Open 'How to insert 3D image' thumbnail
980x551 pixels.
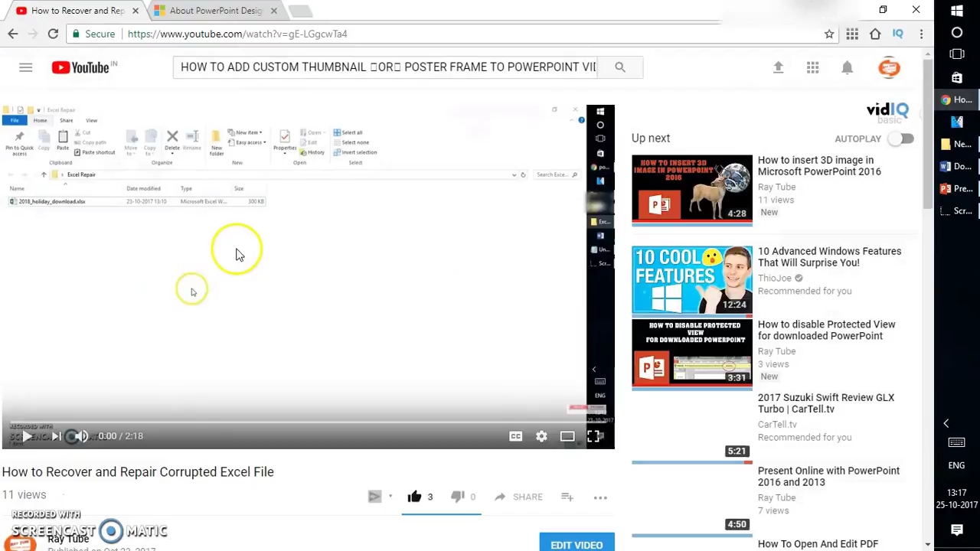692,190
